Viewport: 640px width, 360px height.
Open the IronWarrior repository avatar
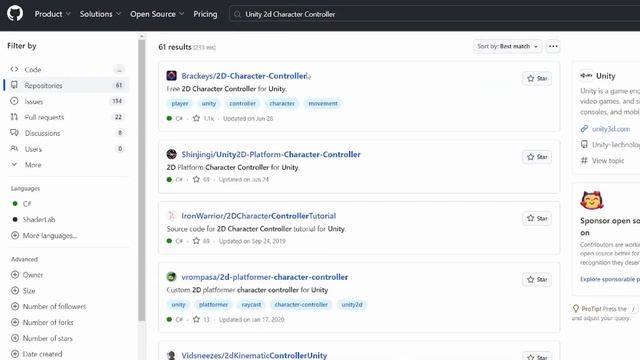pos(171,216)
